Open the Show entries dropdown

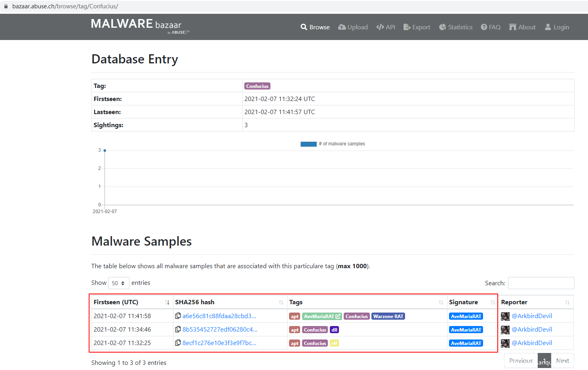[x=118, y=283]
